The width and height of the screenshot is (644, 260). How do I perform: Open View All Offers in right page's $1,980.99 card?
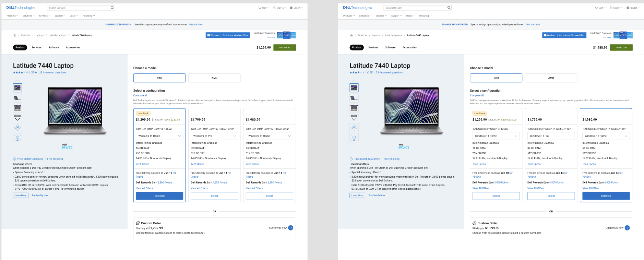click(x=591, y=188)
